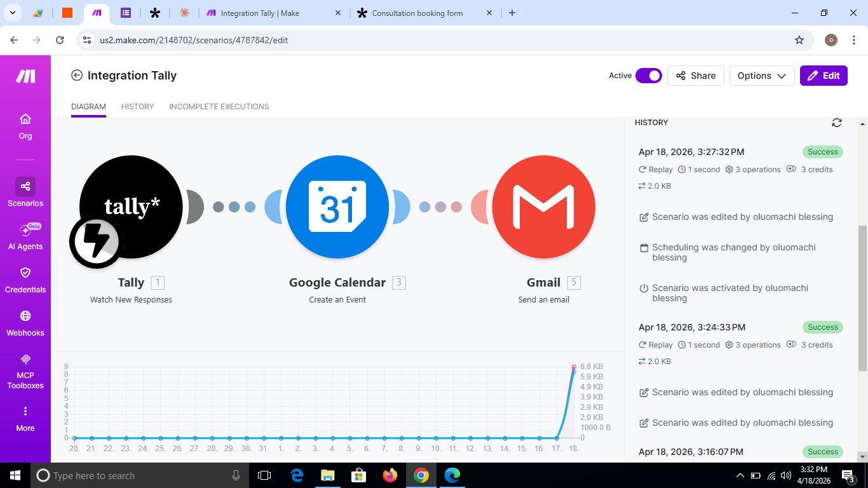Click the Edit button
This screenshot has width=868, height=488.
[824, 76]
